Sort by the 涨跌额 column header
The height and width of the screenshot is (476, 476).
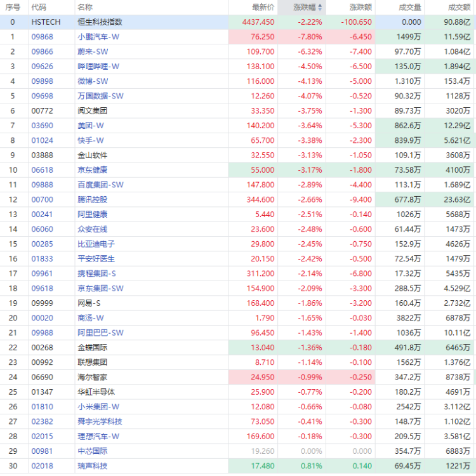click(x=360, y=7)
